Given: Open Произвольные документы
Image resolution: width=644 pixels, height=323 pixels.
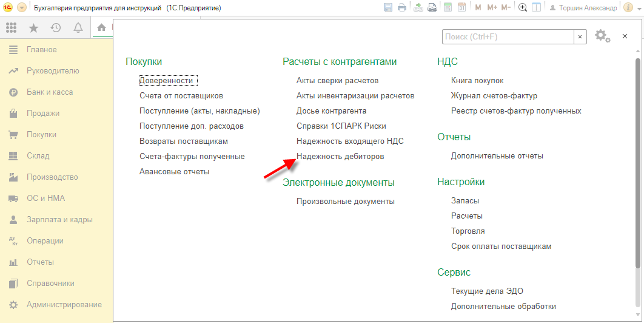Looking at the screenshot, I should (x=346, y=202).
